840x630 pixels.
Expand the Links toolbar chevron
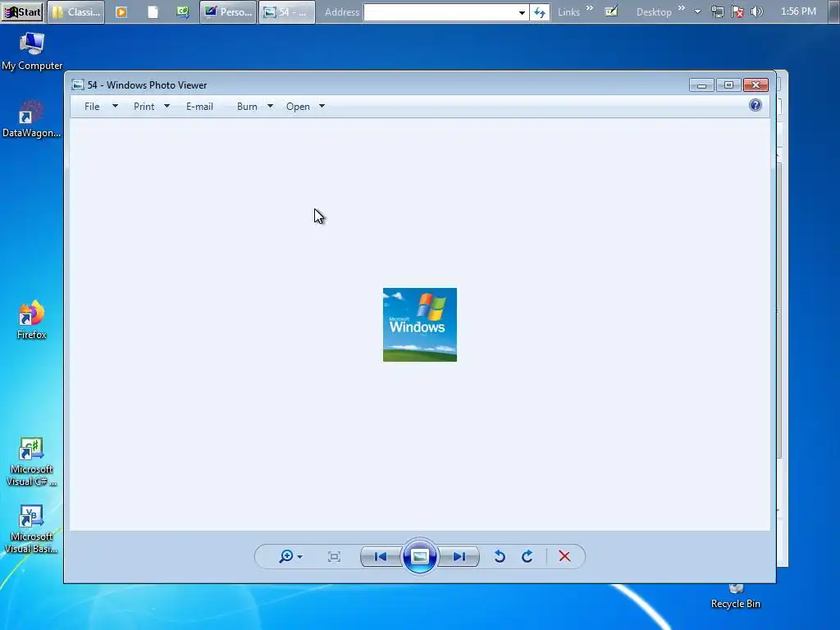(x=589, y=8)
